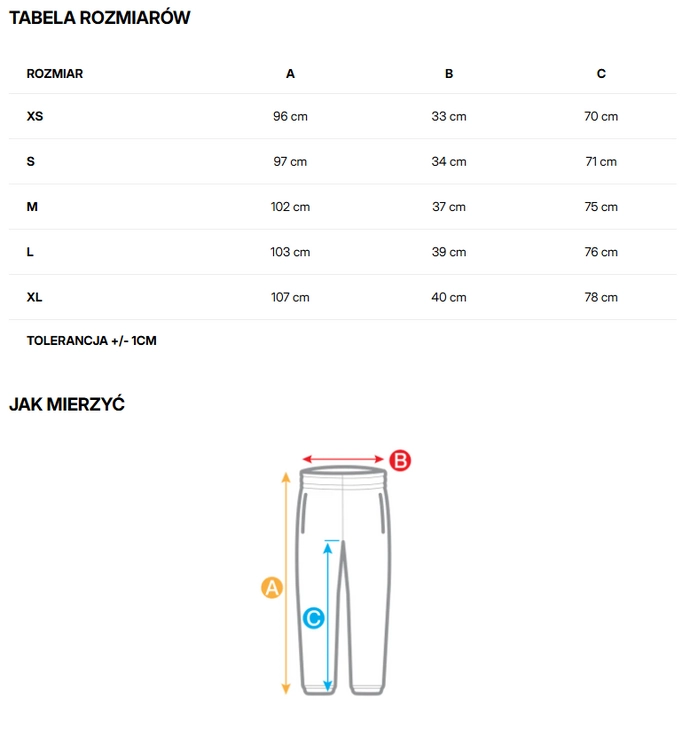Click the orange circled A icon
The height and width of the screenshot is (736, 690).
pos(272,588)
